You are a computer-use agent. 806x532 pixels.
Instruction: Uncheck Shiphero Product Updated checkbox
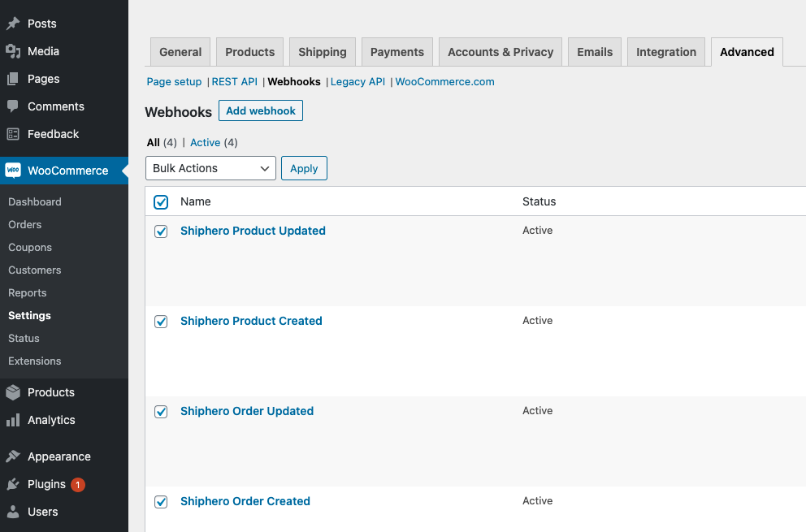click(161, 231)
